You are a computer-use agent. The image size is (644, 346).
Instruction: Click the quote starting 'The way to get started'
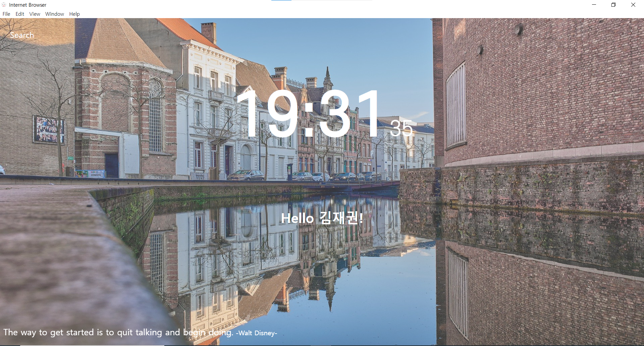[x=118, y=332]
